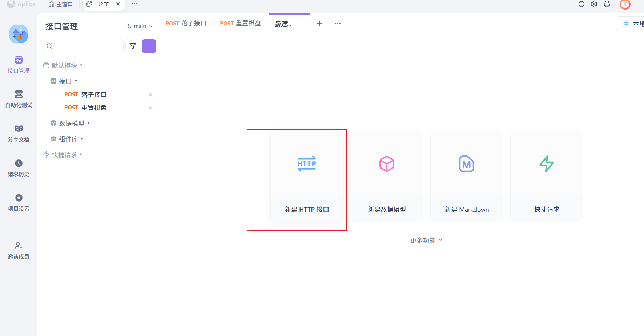This screenshot has width=644, height=336.
Task: Click the 新建数据模型 card
Action: pyautogui.click(x=387, y=177)
